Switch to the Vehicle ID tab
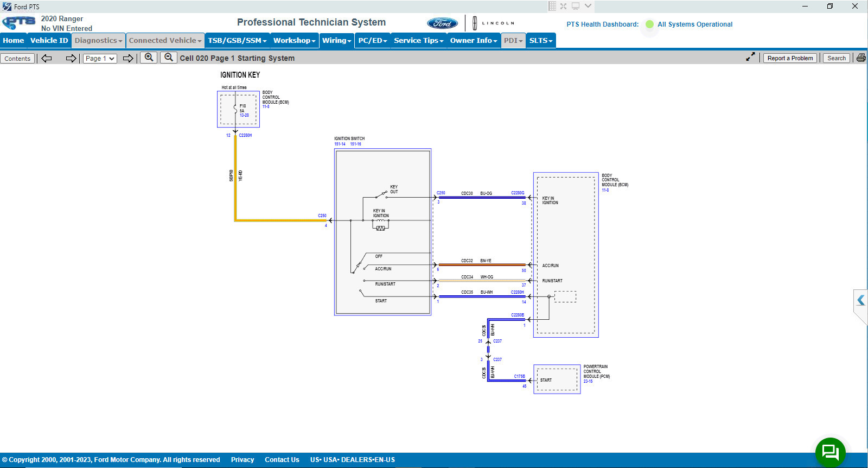Image resolution: width=868 pixels, height=468 pixels. click(49, 41)
